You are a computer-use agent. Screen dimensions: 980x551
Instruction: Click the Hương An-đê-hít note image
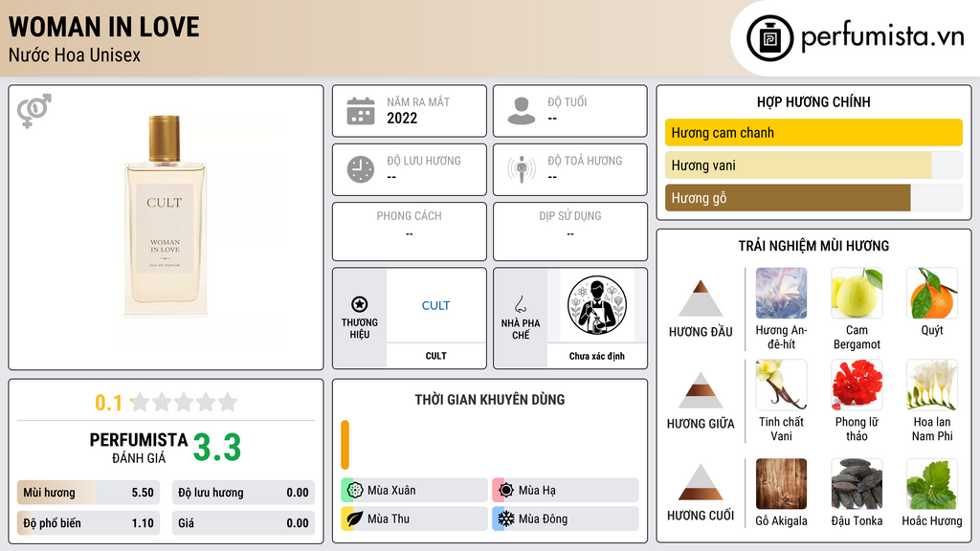coord(781,293)
